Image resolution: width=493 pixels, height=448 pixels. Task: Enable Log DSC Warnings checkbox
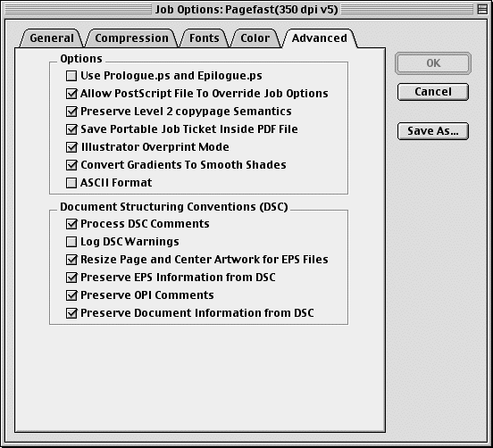[x=71, y=242]
